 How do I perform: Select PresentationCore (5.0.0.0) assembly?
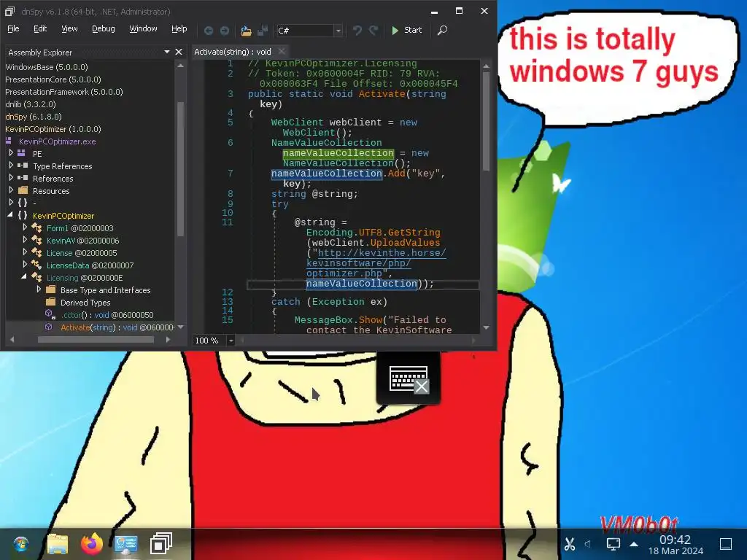tap(53, 79)
